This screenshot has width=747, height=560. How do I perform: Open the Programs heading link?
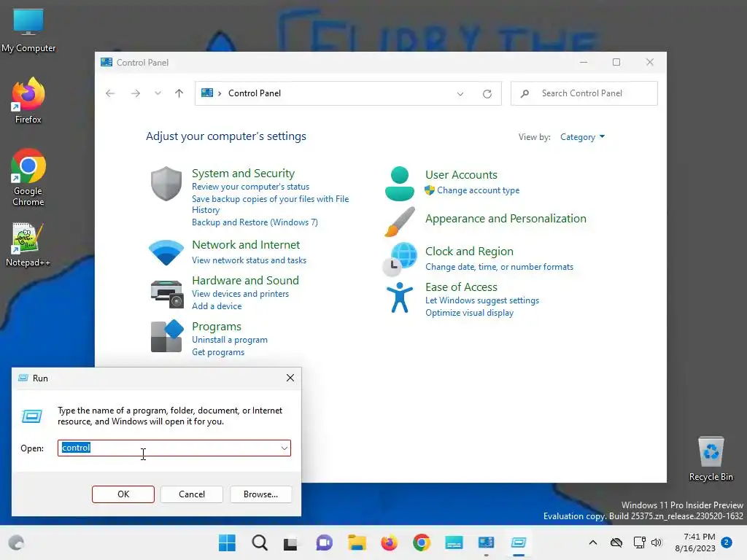tap(216, 327)
